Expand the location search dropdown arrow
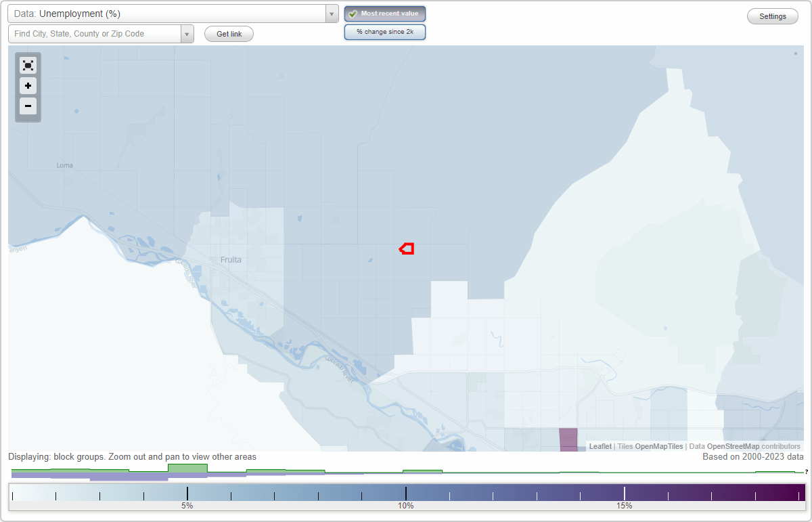 [187, 34]
